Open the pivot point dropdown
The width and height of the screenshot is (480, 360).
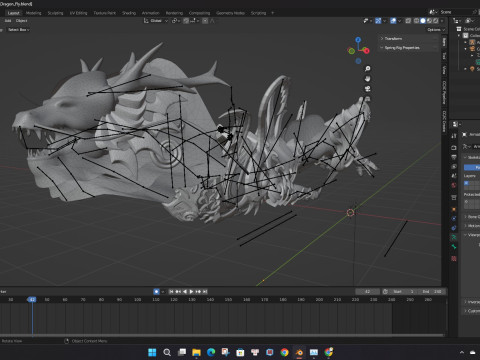coord(175,21)
